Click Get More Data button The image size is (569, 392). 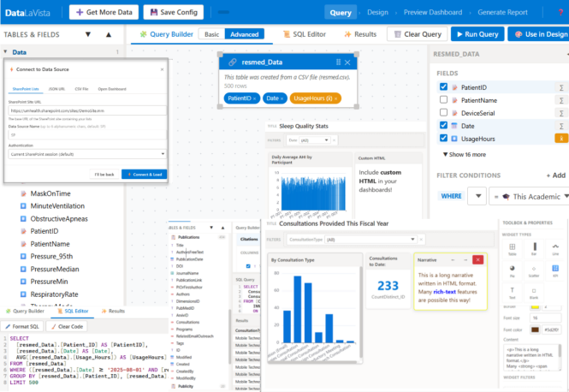pos(104,12)
